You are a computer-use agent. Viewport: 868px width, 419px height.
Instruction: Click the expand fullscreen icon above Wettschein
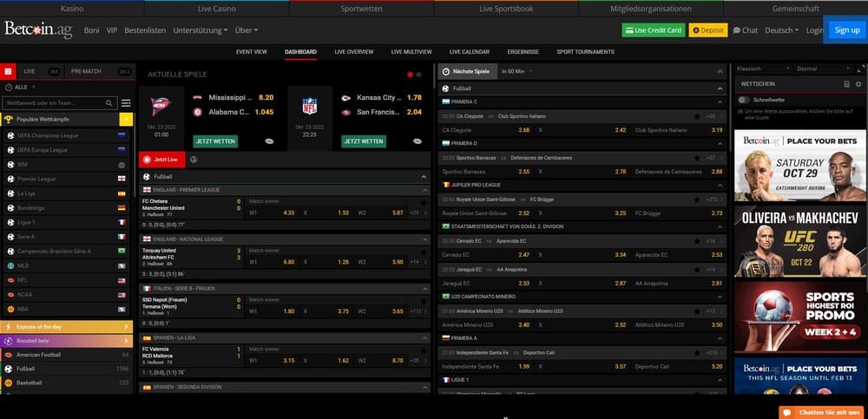pyautogui.click(x=861, y=69)
